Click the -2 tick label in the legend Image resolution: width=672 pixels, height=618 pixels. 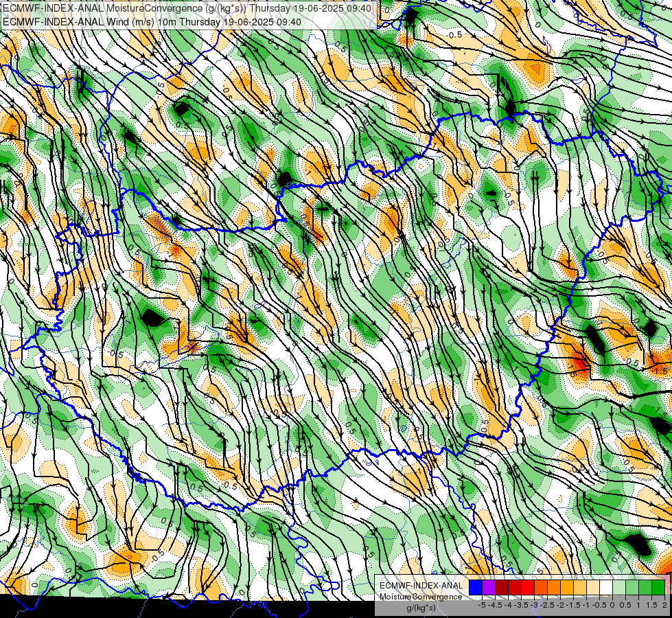(560, 605)
